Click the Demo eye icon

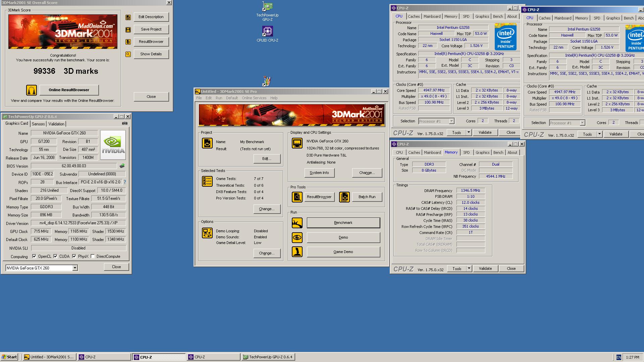click(x=297, y=238)
